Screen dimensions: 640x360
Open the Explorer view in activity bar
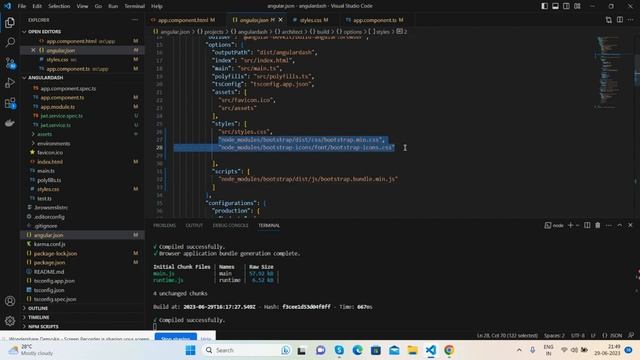(10, 22)
